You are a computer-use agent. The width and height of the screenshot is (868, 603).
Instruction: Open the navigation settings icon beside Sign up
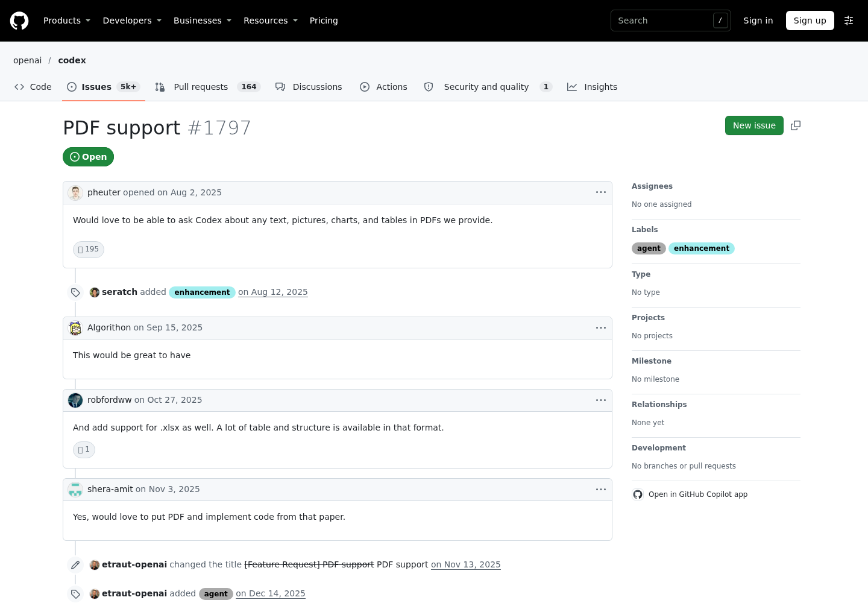click(849, 21)
